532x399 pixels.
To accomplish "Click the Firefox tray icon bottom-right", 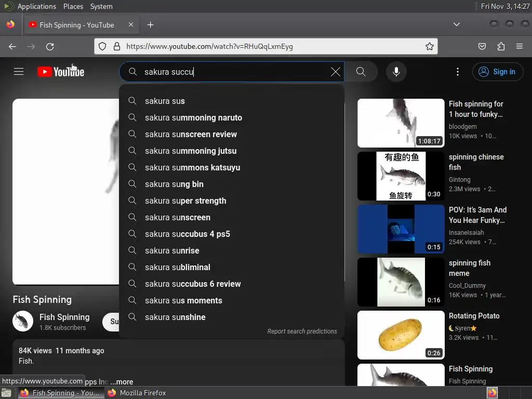I will point(492,393).
